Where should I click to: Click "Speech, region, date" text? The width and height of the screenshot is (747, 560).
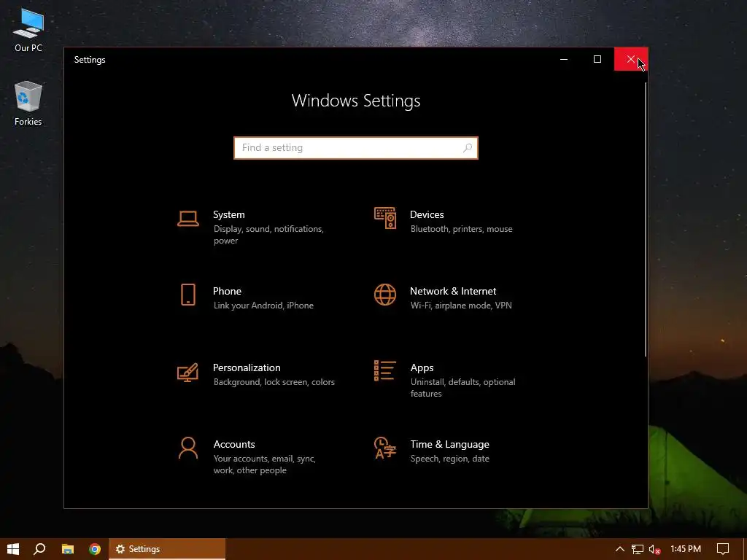pos(449,459)
